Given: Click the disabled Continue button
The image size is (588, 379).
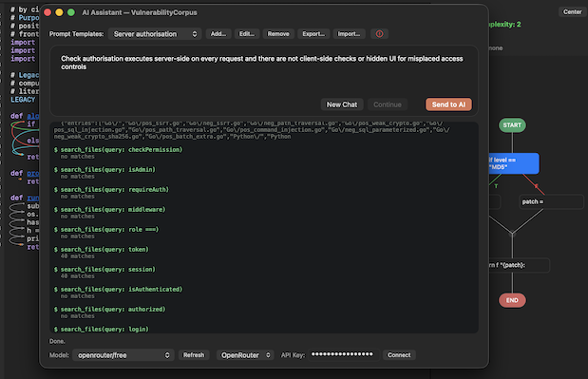Looking at the screenshot, I should tap(388, 104).
